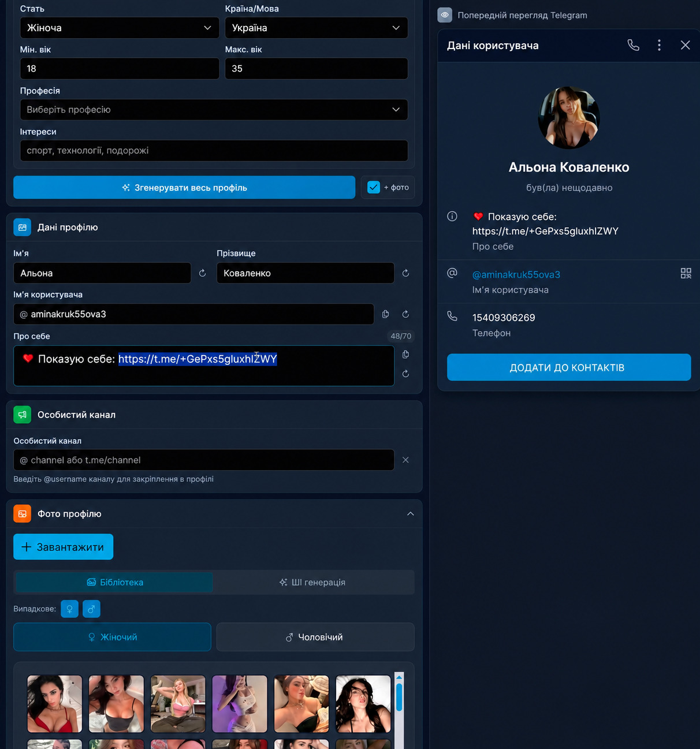
Task: Pick a random female photo
Action: [69, 609]
